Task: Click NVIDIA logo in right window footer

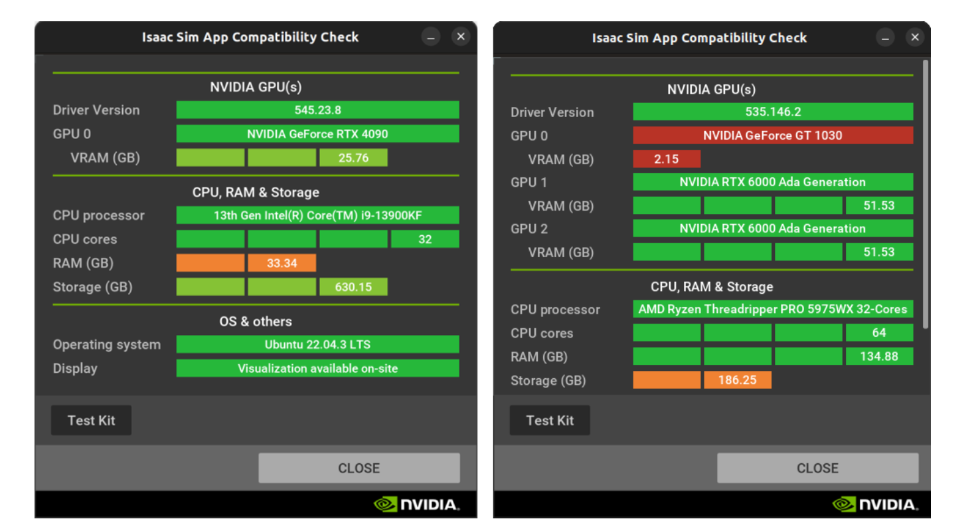Action: [x=875, y=504]
